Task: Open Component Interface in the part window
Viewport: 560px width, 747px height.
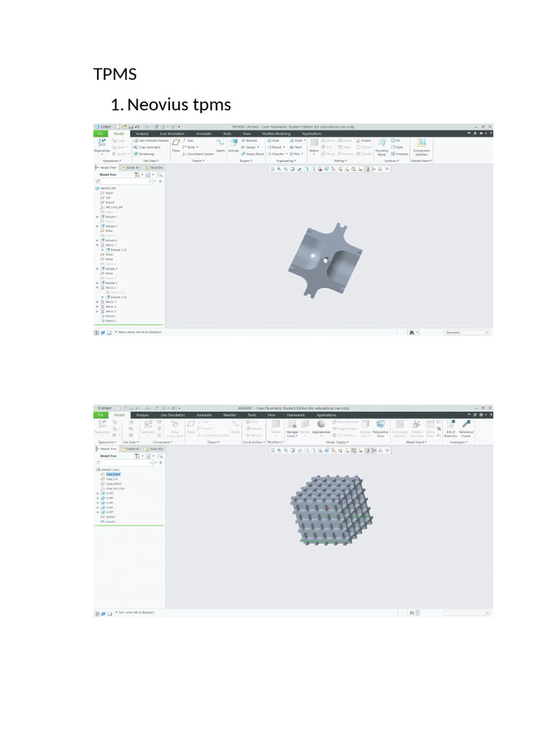Action: [421, 147]
